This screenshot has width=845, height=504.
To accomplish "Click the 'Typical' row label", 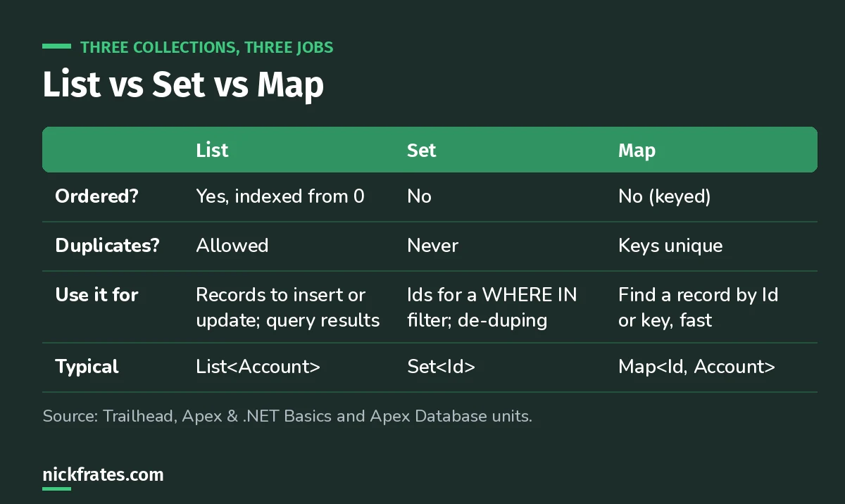I will [x=87, y=367].
